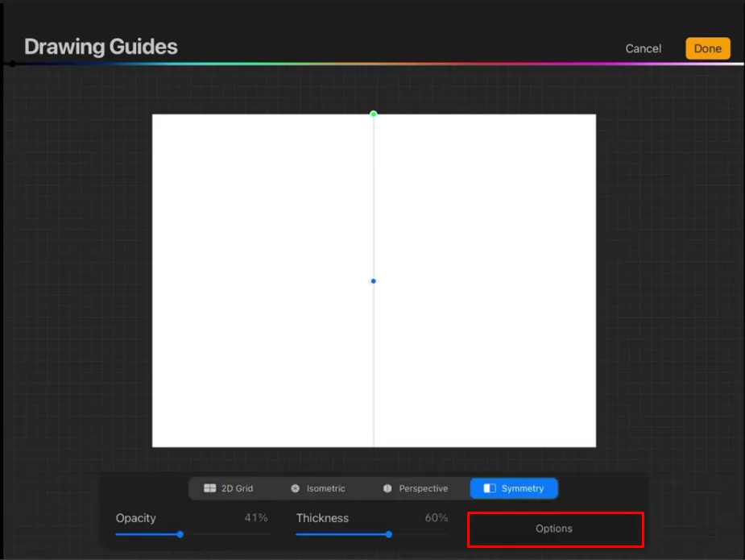Click the Opacity slider handle
Image resolution: width=745 pixels, height=560 pixels.
coord(180,534)
